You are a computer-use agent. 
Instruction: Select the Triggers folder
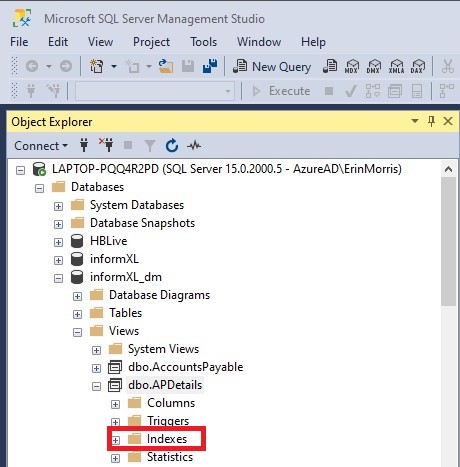tap(168, 421)
